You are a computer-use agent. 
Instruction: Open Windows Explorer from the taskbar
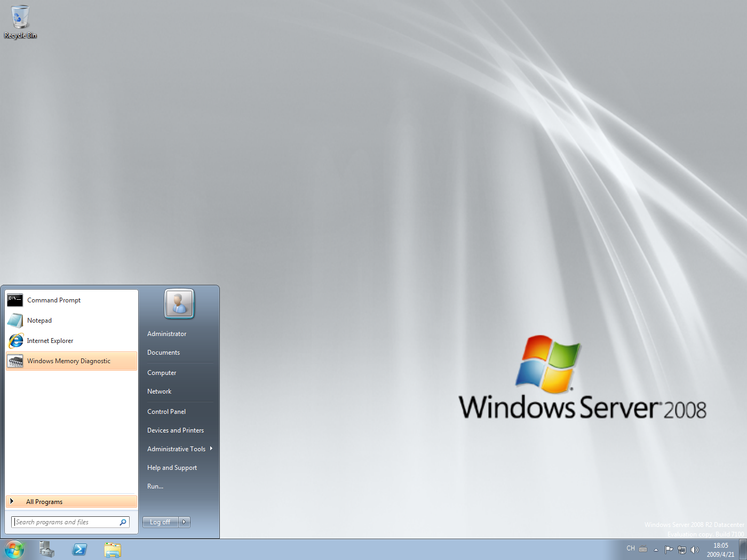coord(113,550)
